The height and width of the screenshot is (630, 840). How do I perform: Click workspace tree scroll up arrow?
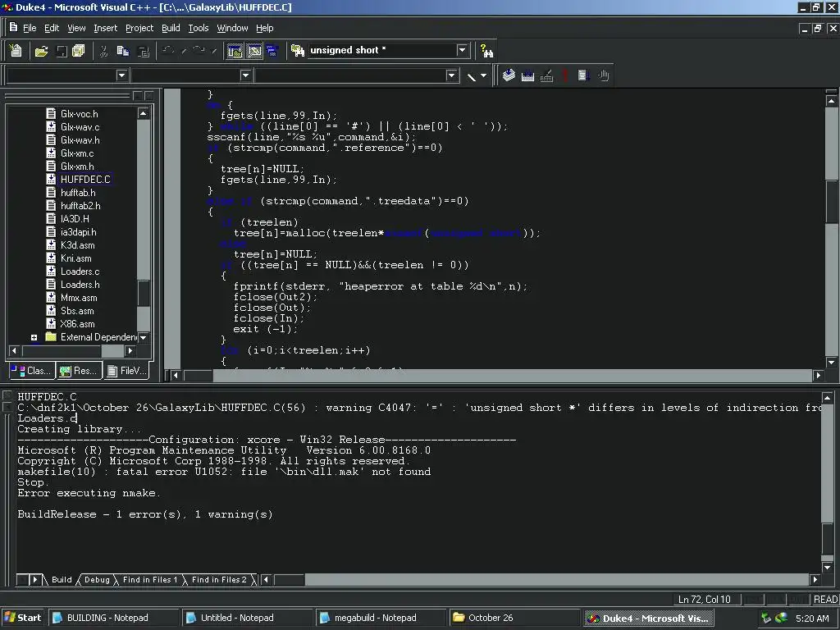click(x=143, y=113)
